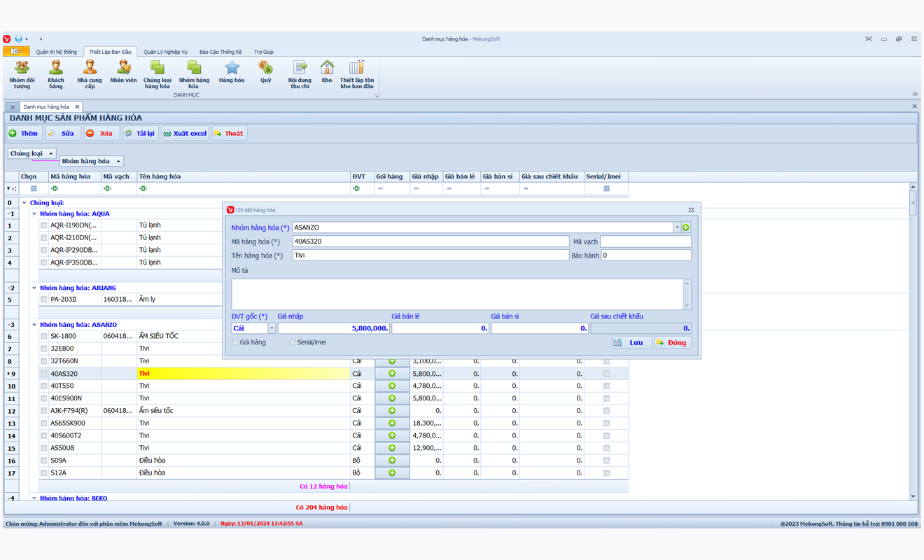Switch to the Quản Lý Nghiệp Vụ tab
This screenshot has width=924, height=560.
(x=165, y=52)
